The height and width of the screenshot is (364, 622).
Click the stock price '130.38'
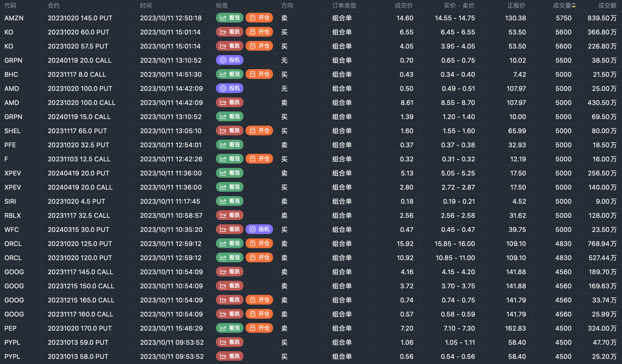pyautogui.click(x=515, y=18)
